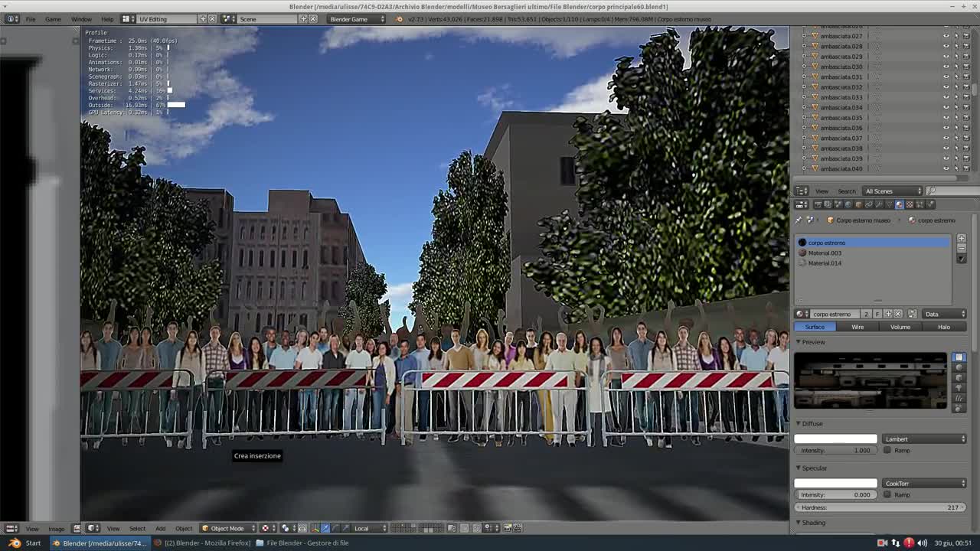
Task: Open the Object Mode dropdown
Action: [x=227, y=528]
